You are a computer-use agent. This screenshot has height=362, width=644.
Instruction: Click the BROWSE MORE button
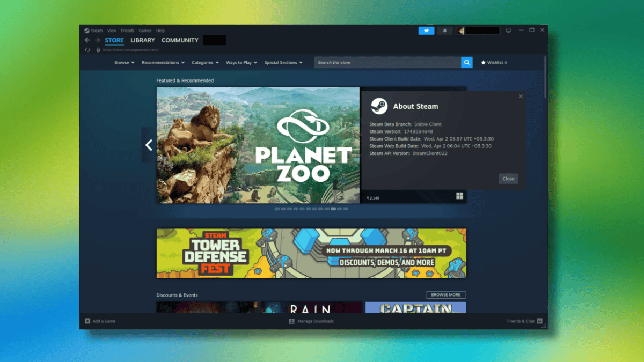445,295
